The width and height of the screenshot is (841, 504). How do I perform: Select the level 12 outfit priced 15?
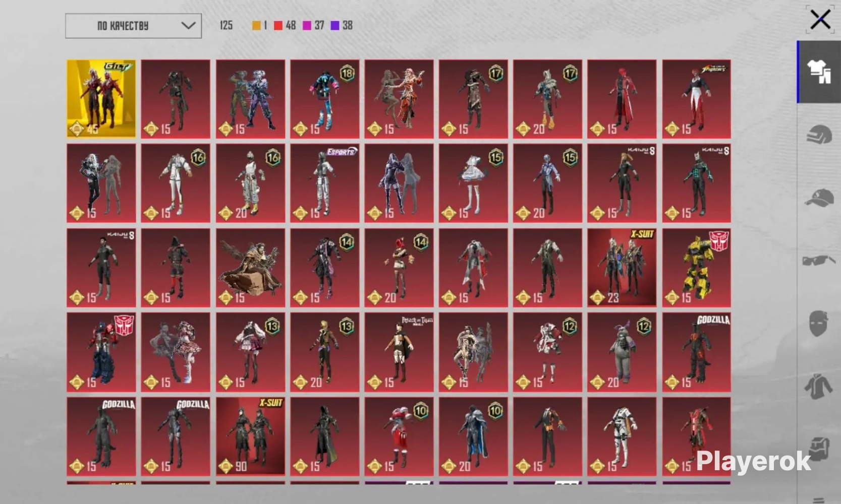click(x=547, y=352)
